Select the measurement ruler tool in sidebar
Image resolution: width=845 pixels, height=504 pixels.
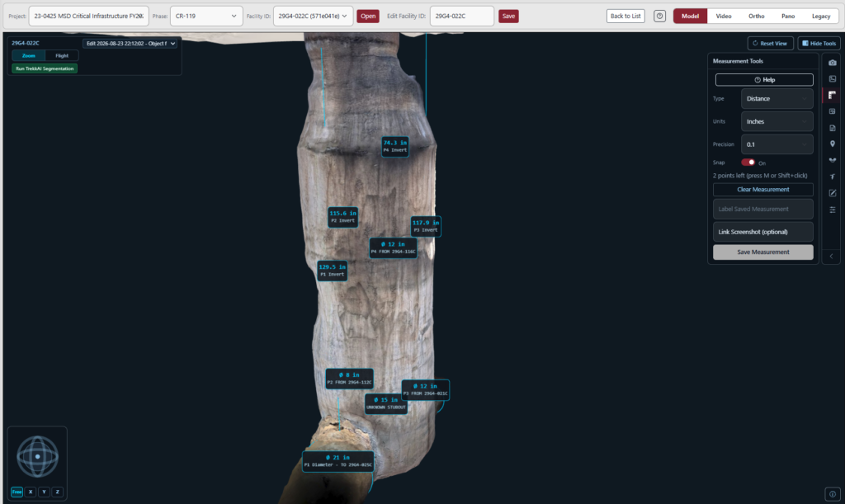click(832, 95)
